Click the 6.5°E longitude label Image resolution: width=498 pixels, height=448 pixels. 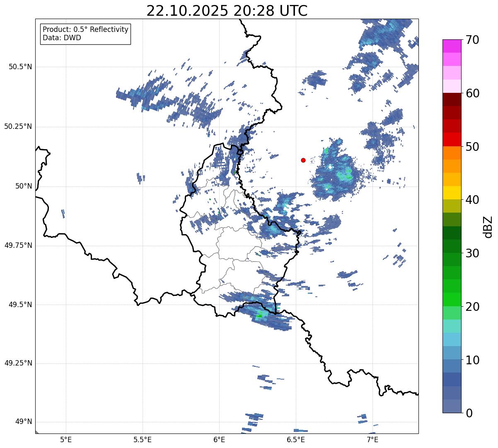click(296, 440)
